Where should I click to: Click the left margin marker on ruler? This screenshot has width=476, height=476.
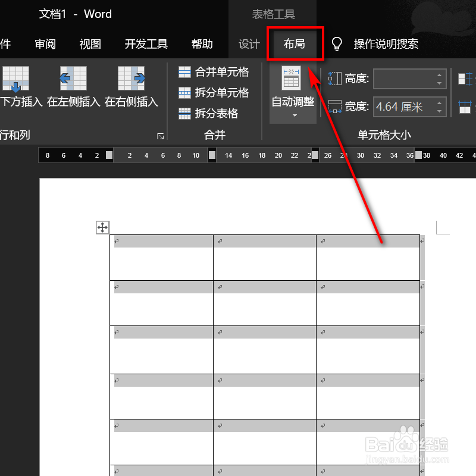pos(109,155)
